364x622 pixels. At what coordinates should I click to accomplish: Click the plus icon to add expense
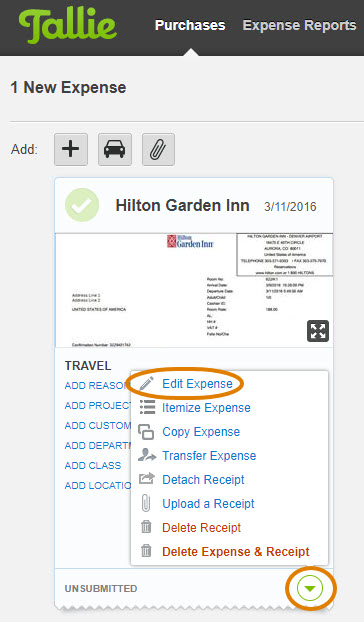(x=71, y=150)
